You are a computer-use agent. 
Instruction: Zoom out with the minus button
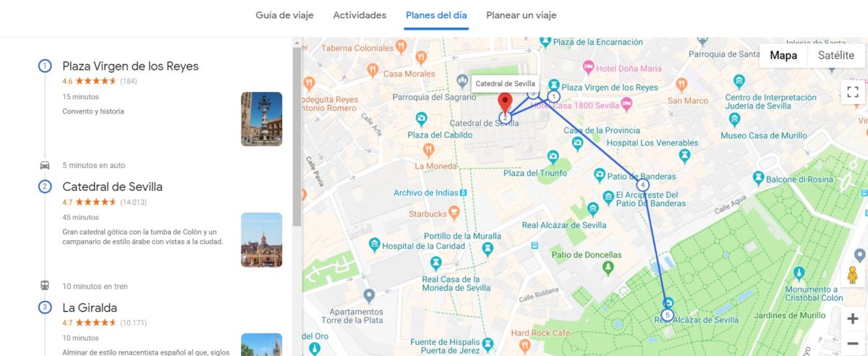click(x=853, y=343)
